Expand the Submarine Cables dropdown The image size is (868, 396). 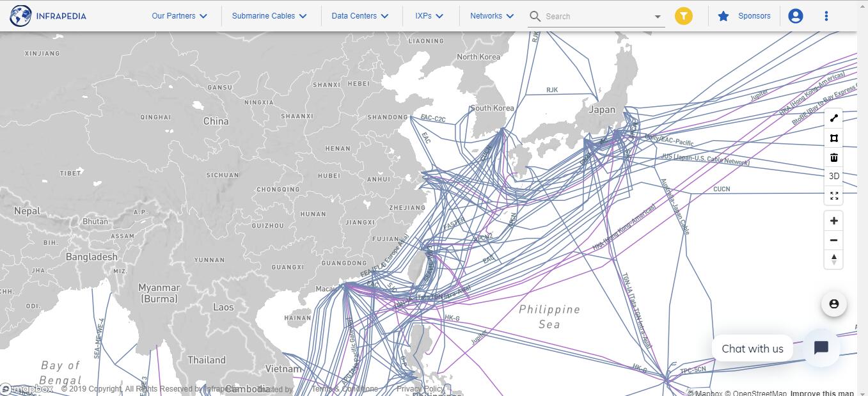point(269,16)
